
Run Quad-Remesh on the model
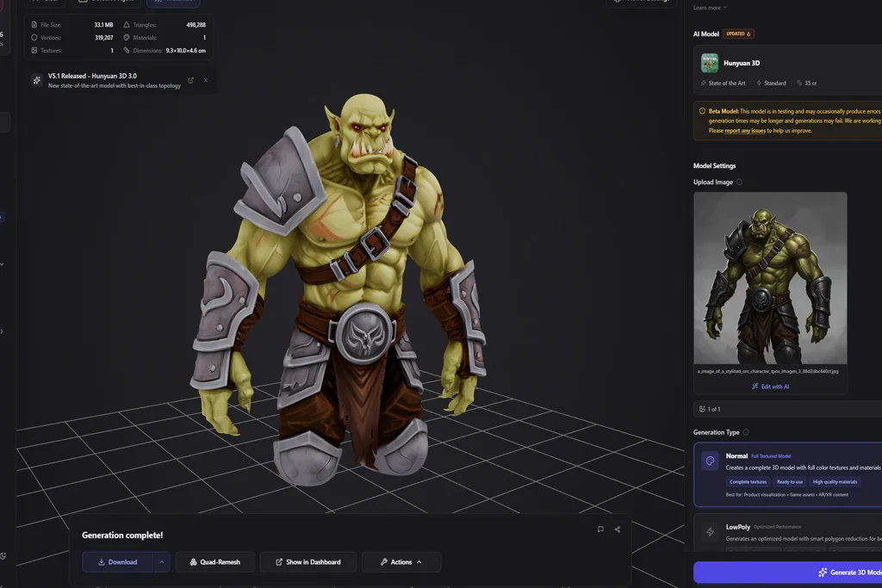(x=214, y=561)
